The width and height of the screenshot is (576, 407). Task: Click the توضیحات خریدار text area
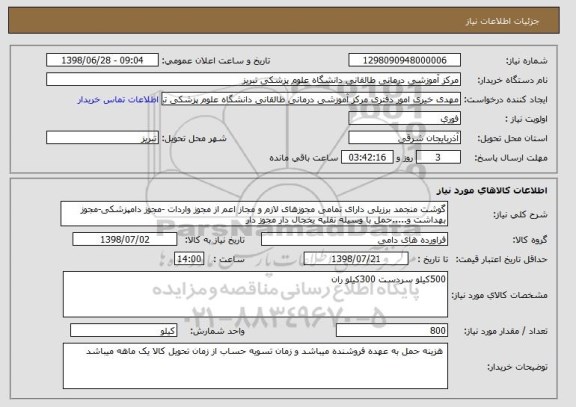tap(255, 366)
